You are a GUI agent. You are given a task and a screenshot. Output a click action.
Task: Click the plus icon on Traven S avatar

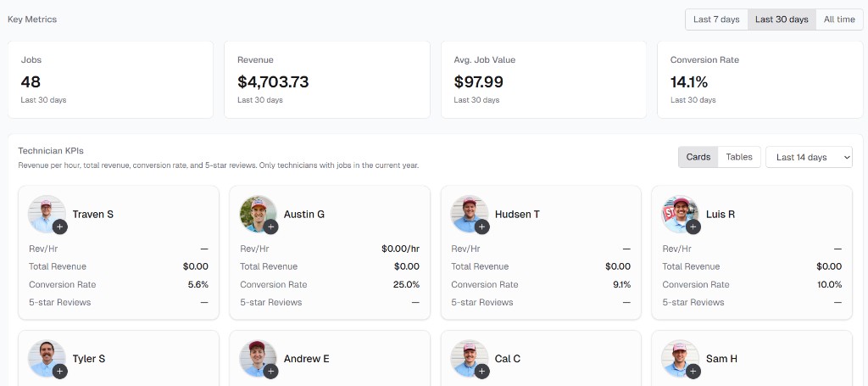click(59, 227)
